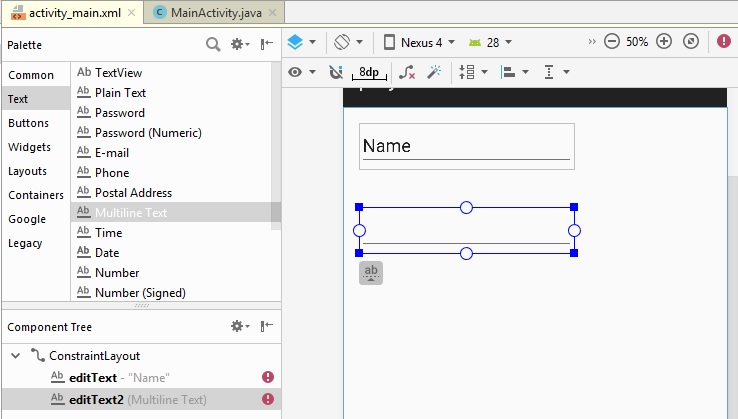Open the eye view options menu
Image resolution: width=738 pixels, height=419 pixels.
pyautogui.click(x=301, y=72)
